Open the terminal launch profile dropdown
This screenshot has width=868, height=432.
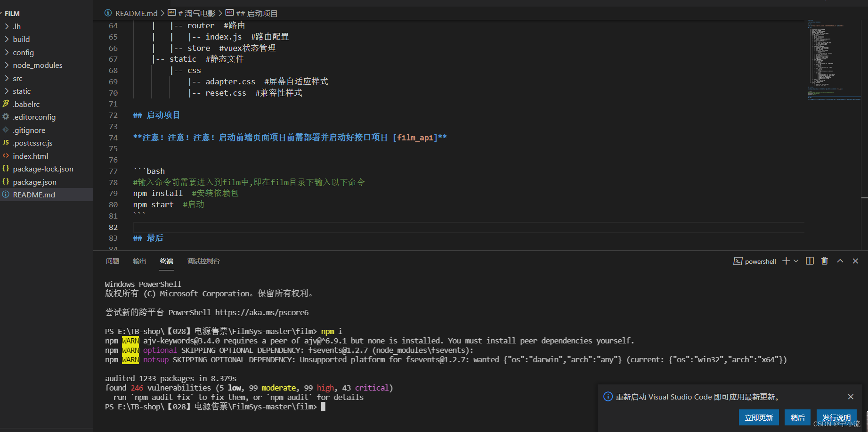[x=796, y=261]
